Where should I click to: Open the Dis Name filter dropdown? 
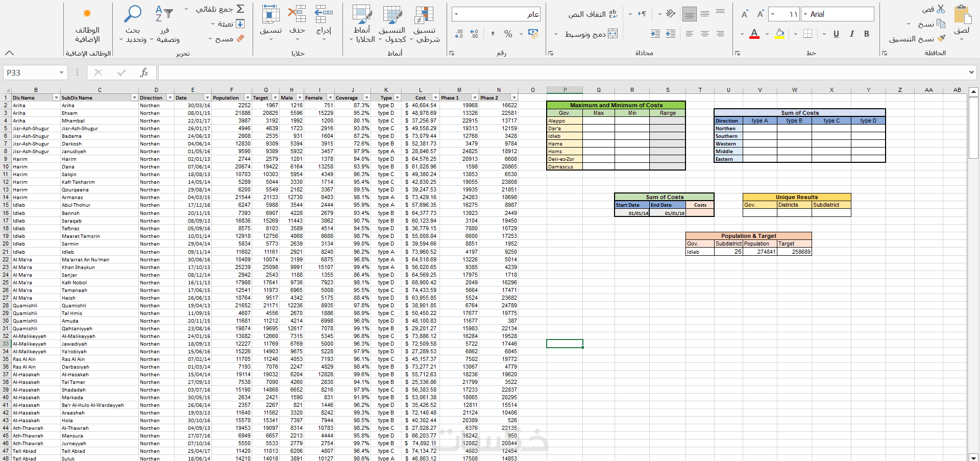pos(56,98)
